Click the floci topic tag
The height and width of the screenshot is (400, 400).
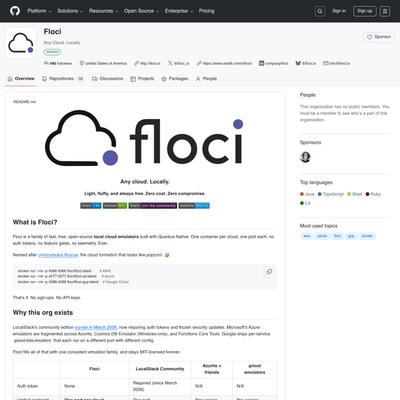click(x=337, y=236)
